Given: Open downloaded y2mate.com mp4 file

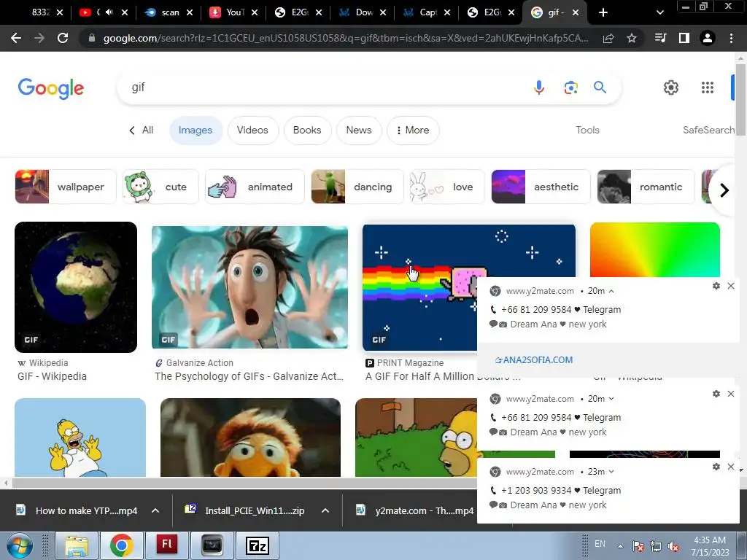Looking at the screenshot, I should 415,510.
